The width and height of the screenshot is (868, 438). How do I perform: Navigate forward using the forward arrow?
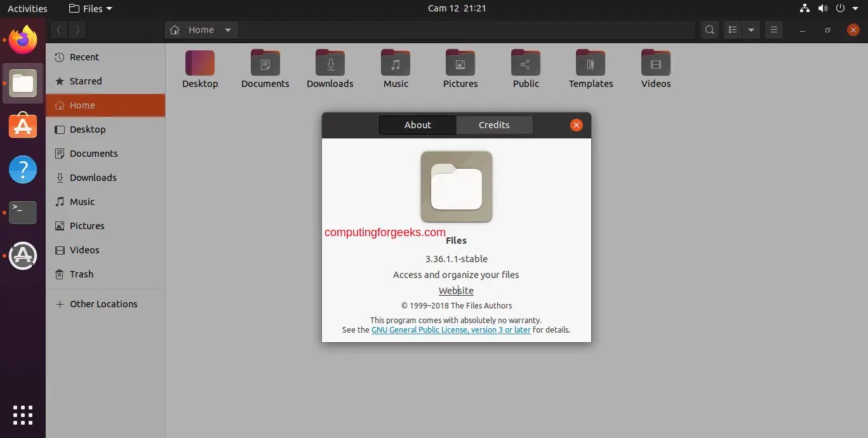(x=77, y=29)
